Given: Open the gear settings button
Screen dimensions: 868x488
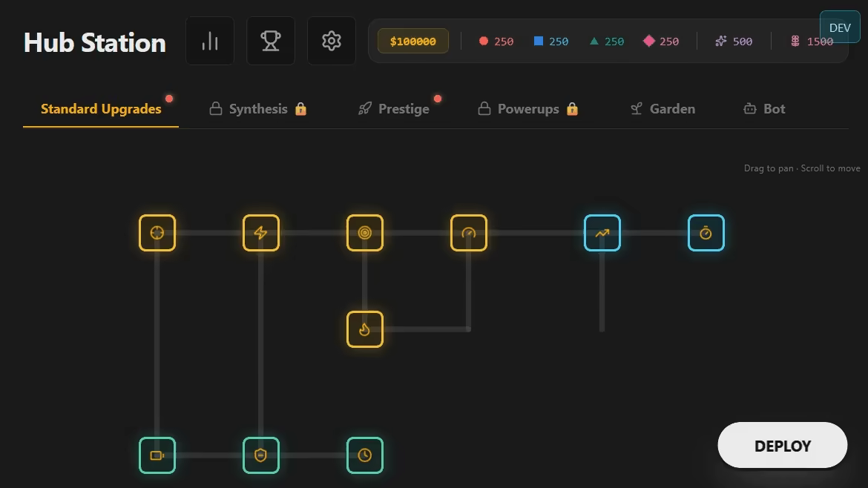Looking at the screenshot, I should [x=332, y=41].
